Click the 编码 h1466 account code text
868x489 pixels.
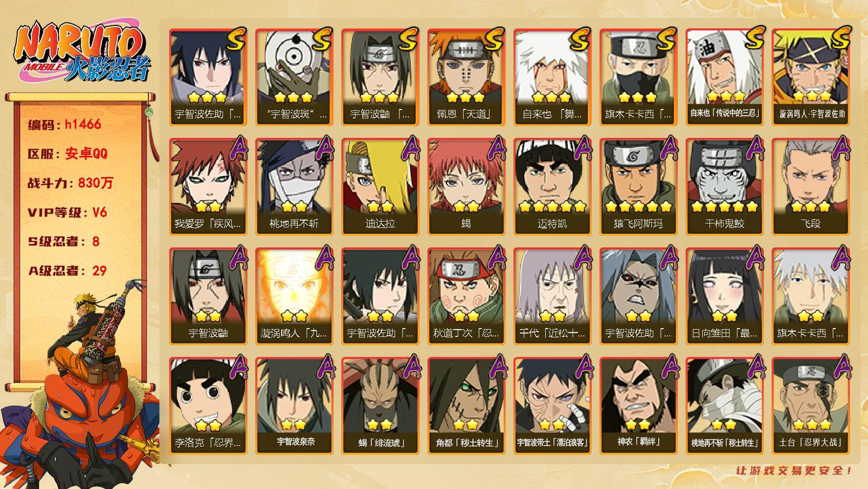(x=65, y=124)
